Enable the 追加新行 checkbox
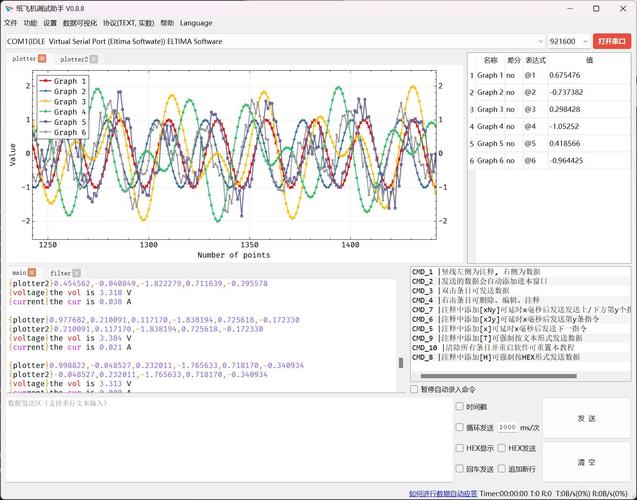 [x=502, y=469]
